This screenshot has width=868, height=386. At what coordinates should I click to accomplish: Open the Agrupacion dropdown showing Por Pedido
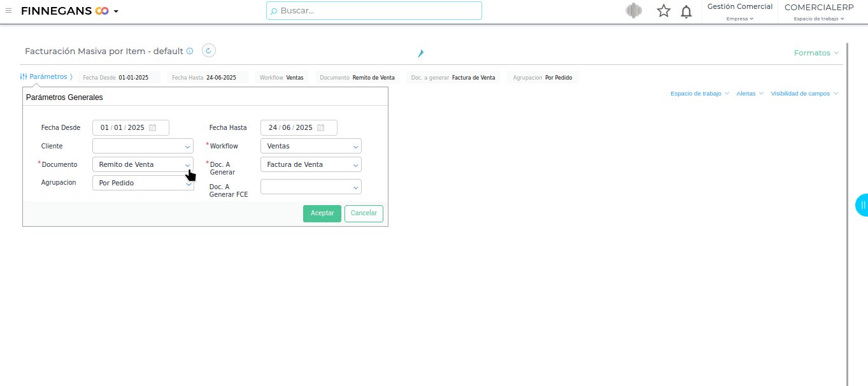click(143, 183)
